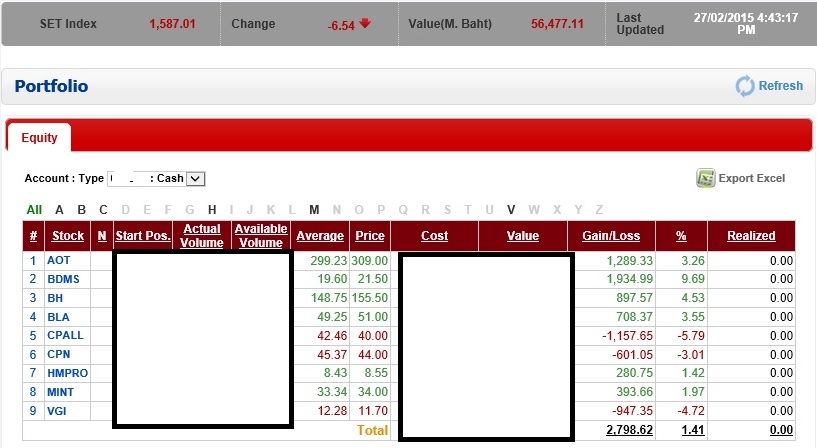Filter stocks by letter B
The height and width of the screenshot is (448, 817).
point(81,209)
